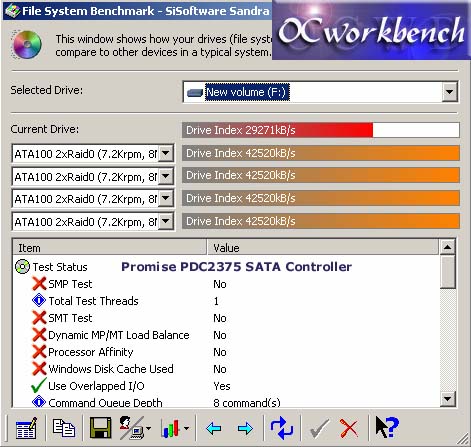Click the Item column header
471x447 pixels.
110,248
